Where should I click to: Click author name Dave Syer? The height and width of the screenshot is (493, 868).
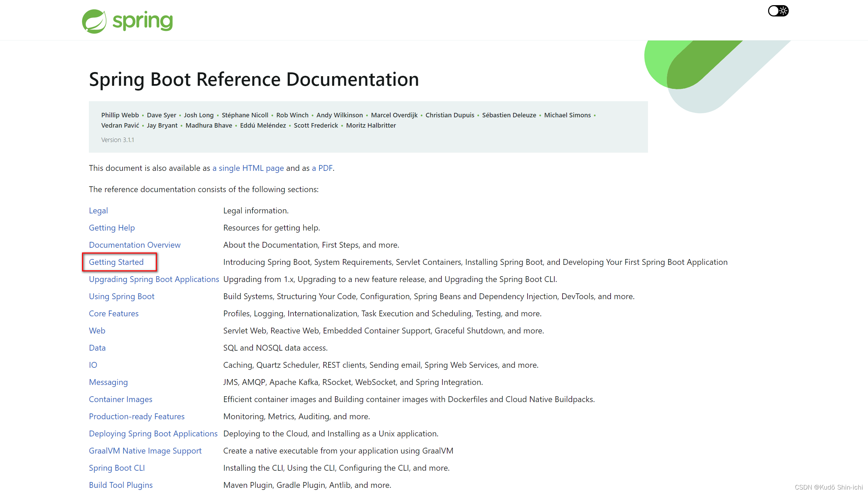pyautogui.click(x=161, y=115)
